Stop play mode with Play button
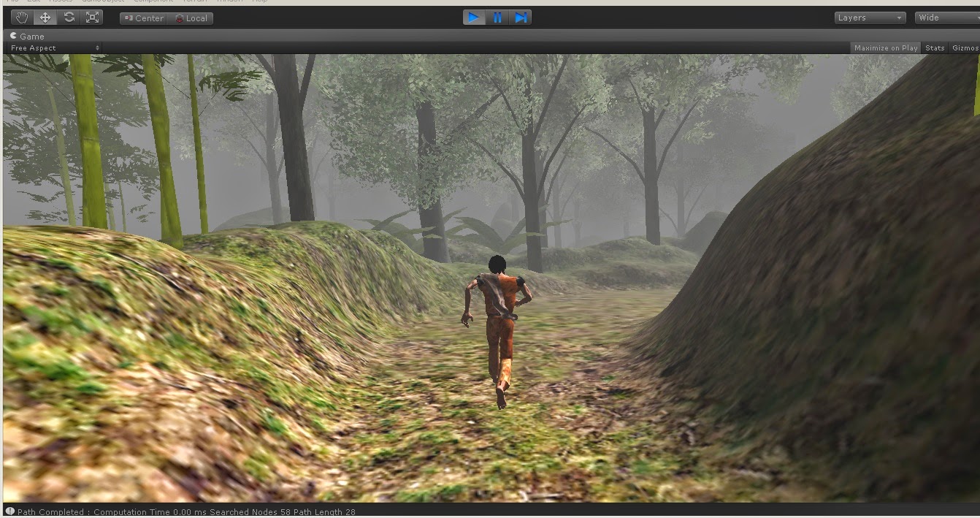 [x=474, y=18]
